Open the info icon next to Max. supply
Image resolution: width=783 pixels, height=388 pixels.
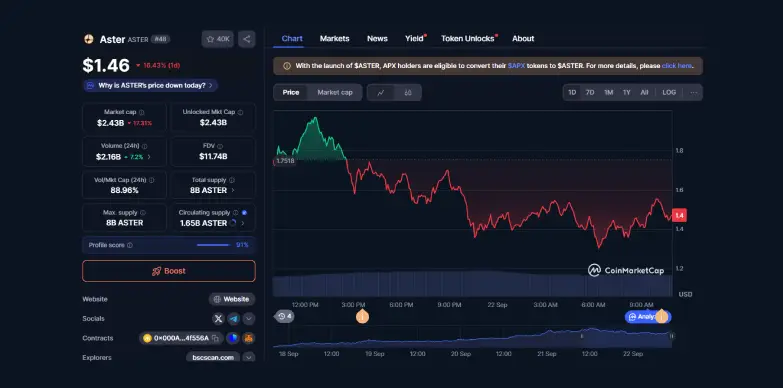point(142,213)
